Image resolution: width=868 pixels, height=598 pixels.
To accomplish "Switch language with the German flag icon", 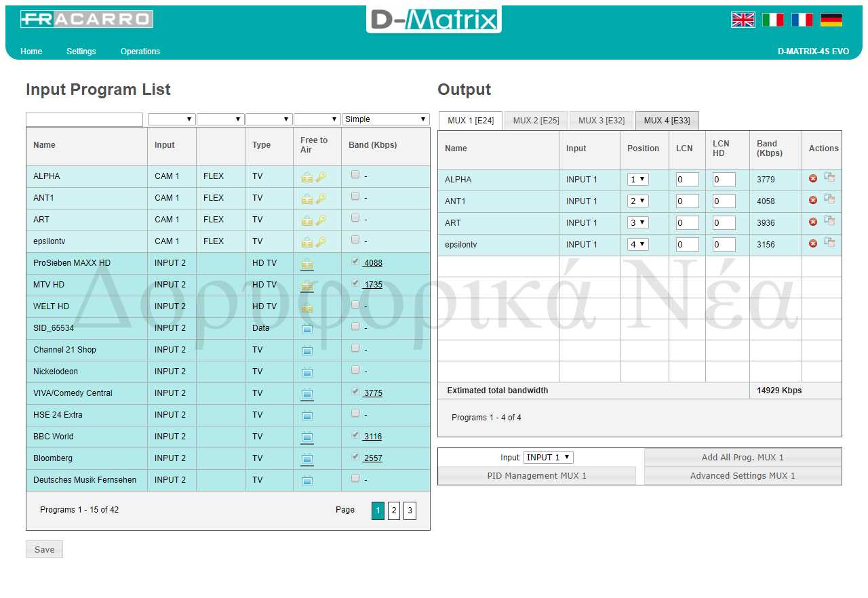I will (831, 20).
